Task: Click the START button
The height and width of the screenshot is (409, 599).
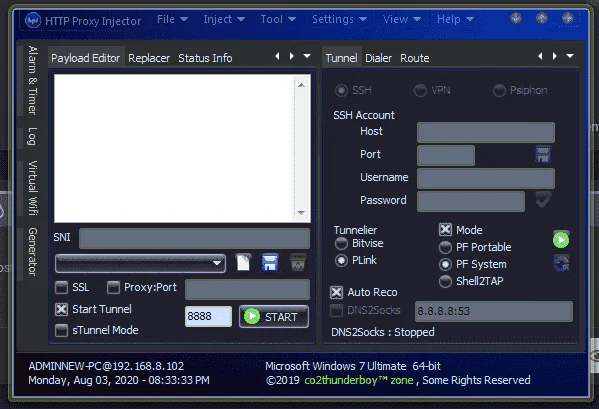Action: (274, 317)
